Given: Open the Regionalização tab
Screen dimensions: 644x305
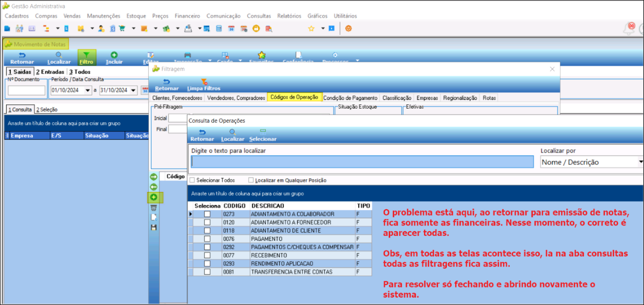Looking at the screenshot, I should pyautogui.click(x=460, y=98).
